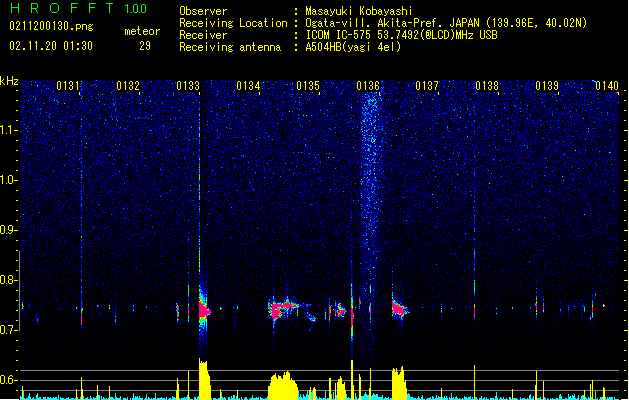
Task: Click the 0133 time marker
Action: point(188,86)
